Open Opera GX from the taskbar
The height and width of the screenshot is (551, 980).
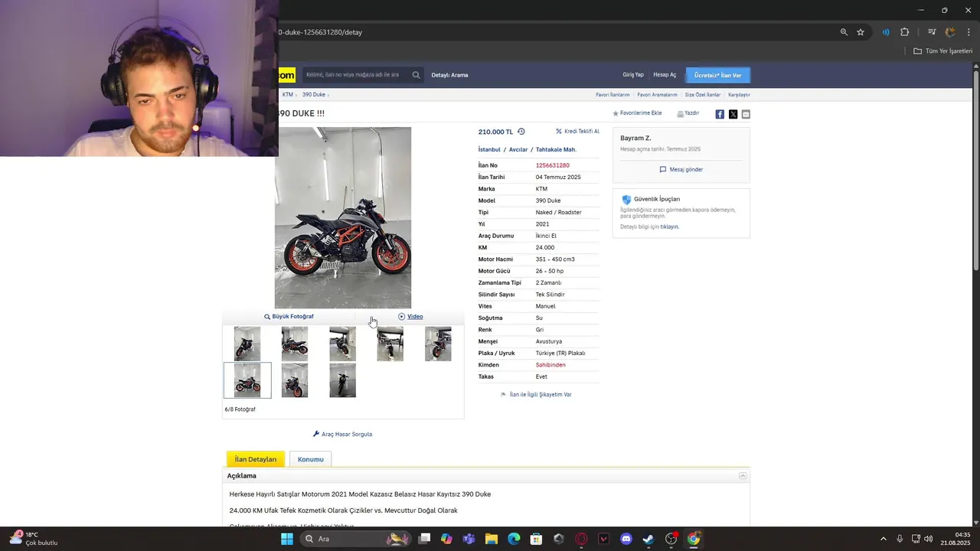pyautogui.click(x=581, y=539)
